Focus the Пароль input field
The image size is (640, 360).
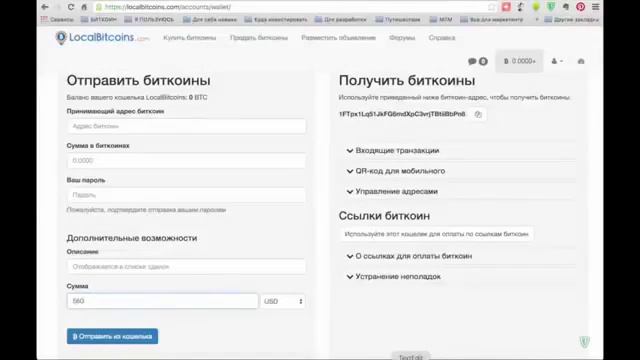[186, 195]
